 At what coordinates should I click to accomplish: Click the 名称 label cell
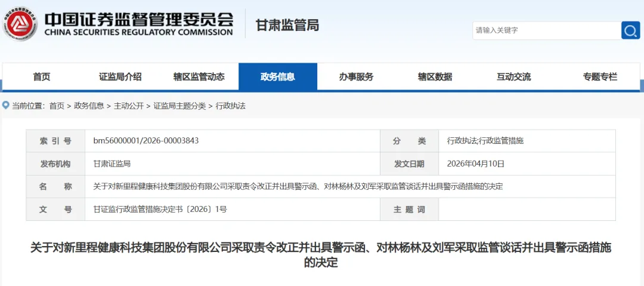[55, 186]
